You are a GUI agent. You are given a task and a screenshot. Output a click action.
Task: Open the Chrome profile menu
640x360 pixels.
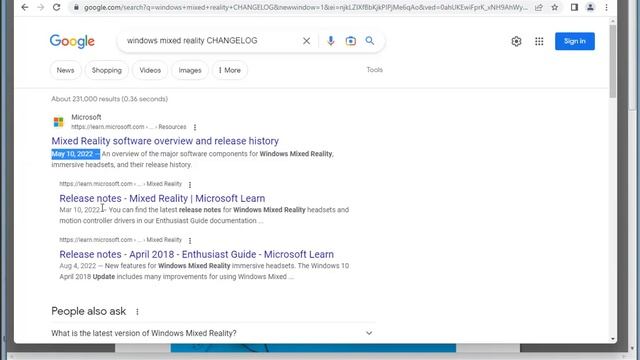[x=590, y=7]
